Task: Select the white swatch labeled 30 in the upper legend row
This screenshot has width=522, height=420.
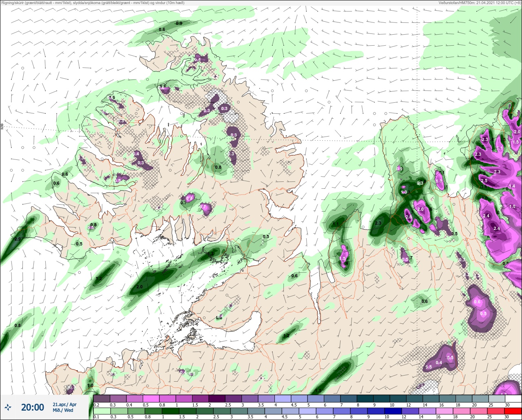Action: pos(513,398)
